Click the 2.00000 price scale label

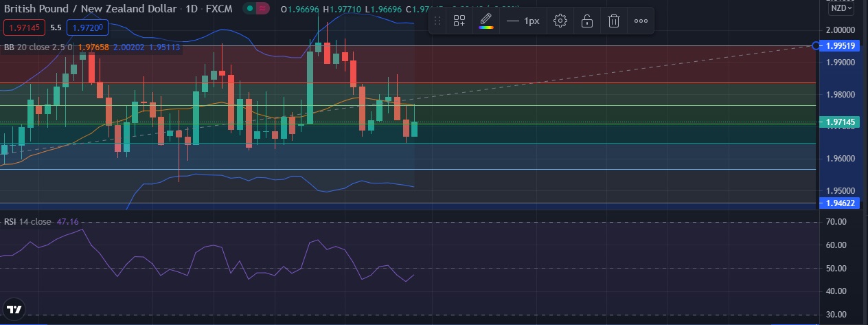point(841,30)
